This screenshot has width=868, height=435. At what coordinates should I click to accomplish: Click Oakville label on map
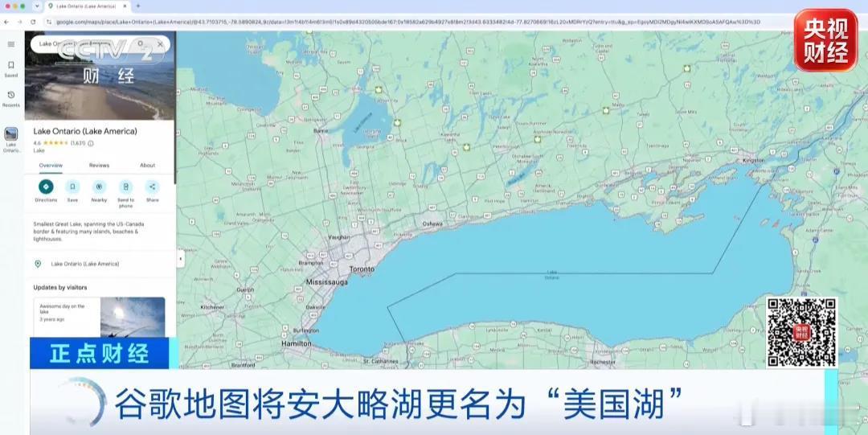316,307
